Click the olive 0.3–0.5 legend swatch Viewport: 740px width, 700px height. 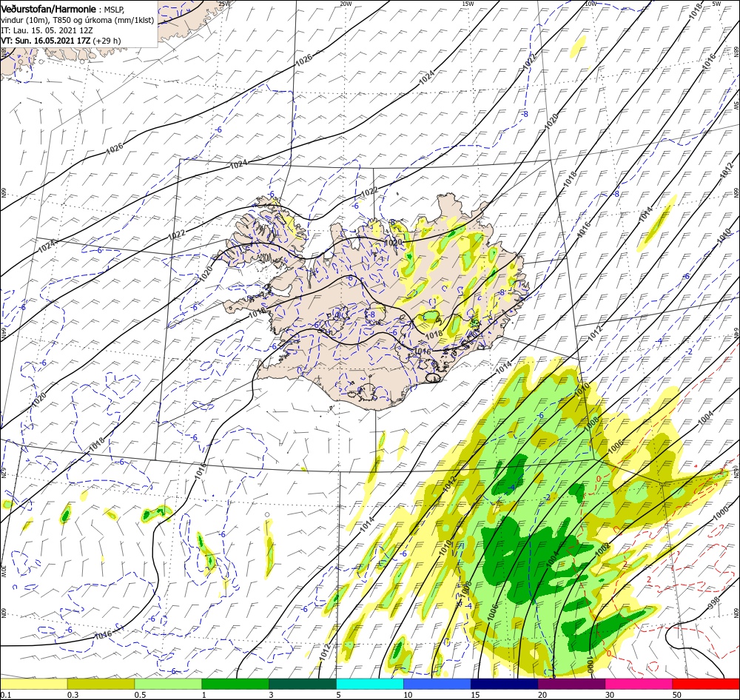[x=101, y=684]
